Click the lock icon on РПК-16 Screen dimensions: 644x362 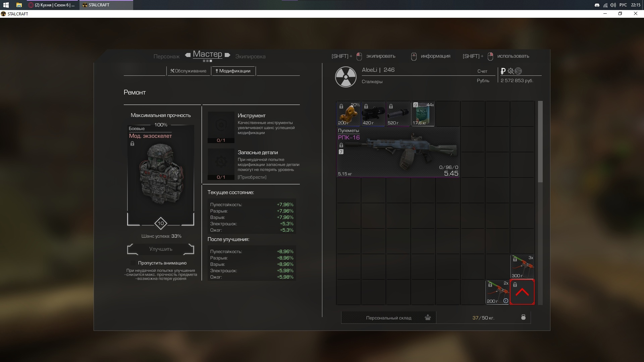(x=341, y=145)
